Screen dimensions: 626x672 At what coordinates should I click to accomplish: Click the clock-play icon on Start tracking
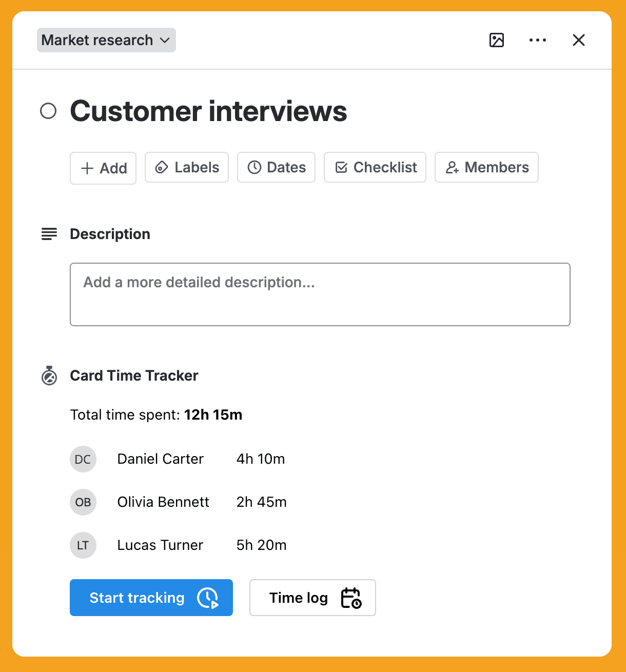tap(207, 598)
